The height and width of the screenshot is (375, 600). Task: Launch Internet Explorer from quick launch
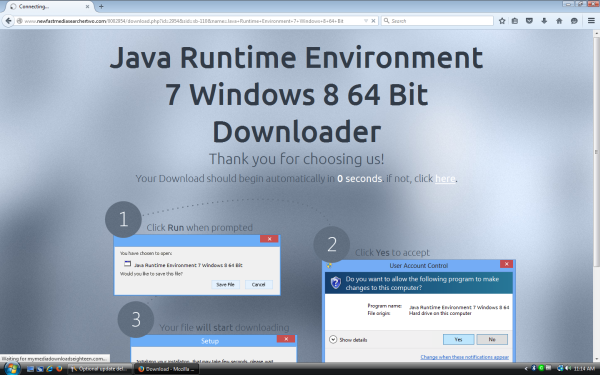tap(49, 369)
